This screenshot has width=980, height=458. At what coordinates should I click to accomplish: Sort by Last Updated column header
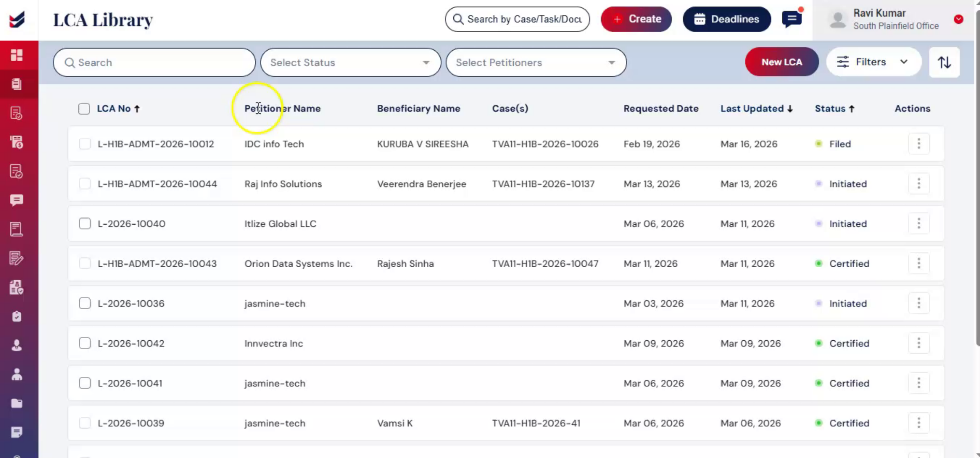click(756, 109)
